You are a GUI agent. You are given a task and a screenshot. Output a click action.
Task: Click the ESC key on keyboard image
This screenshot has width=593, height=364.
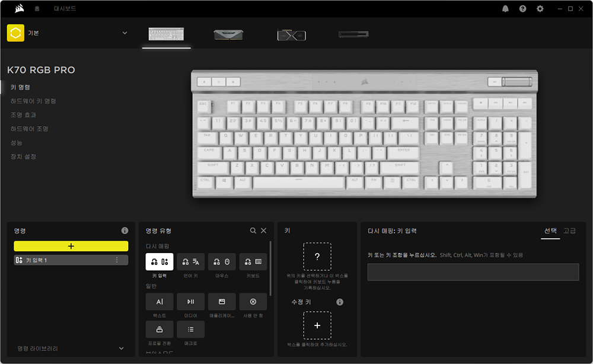tap(203, 107)
